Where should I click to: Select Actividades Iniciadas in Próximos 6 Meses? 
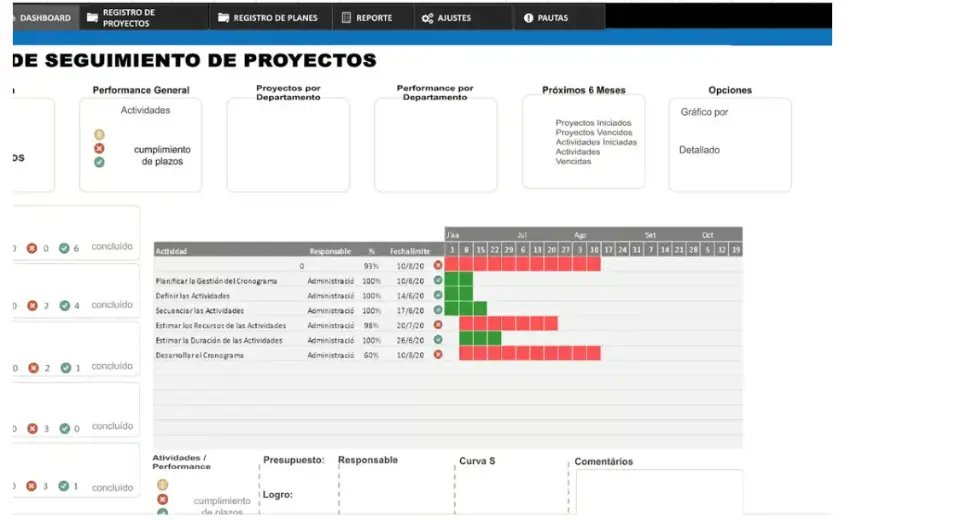point(596,142)
